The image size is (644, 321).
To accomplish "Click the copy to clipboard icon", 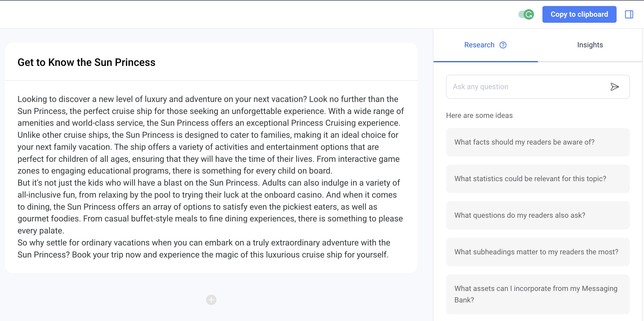I will coord(580,14).
